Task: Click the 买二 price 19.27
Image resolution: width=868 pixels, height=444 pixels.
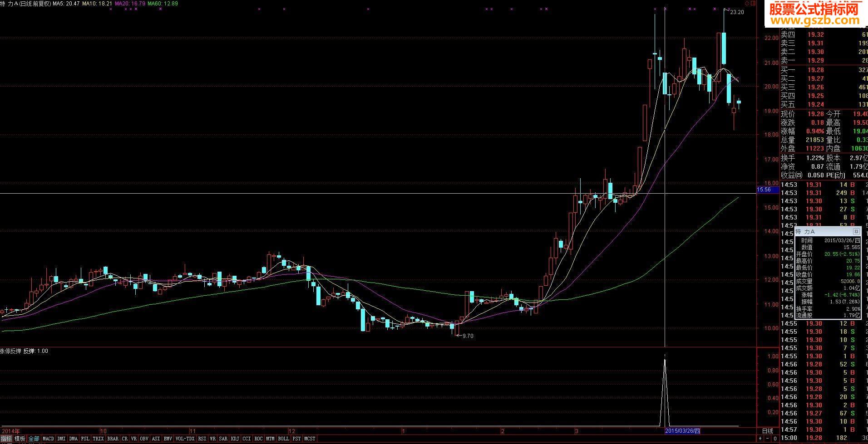Action: pos(815,78)
